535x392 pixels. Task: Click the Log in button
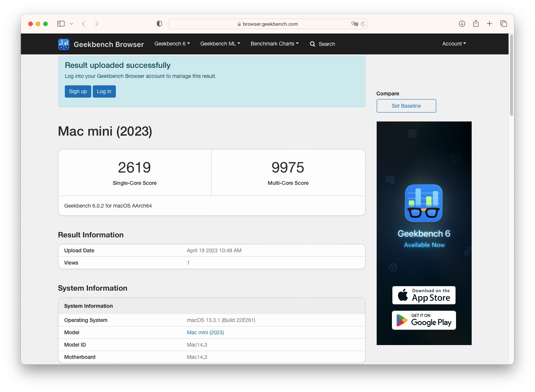104,91
